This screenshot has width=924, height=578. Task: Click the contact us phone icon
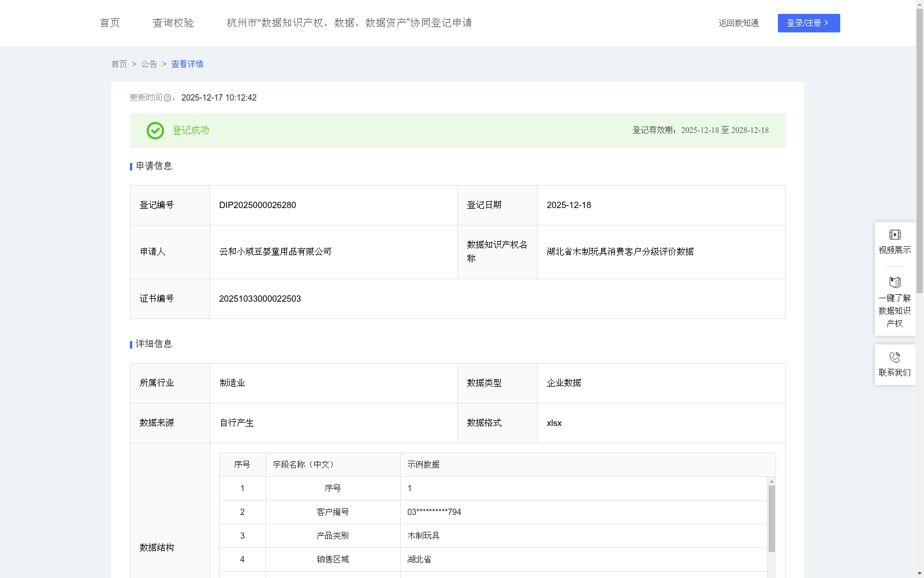click(x=895, y=357)
